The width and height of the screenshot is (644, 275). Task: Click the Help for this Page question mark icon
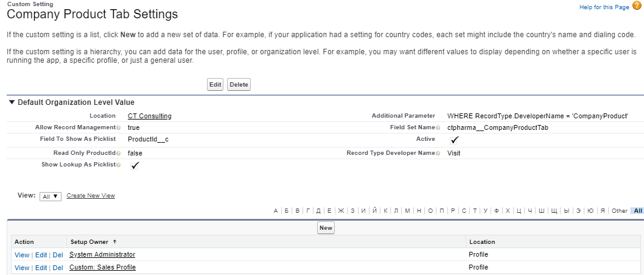(637, 6)
